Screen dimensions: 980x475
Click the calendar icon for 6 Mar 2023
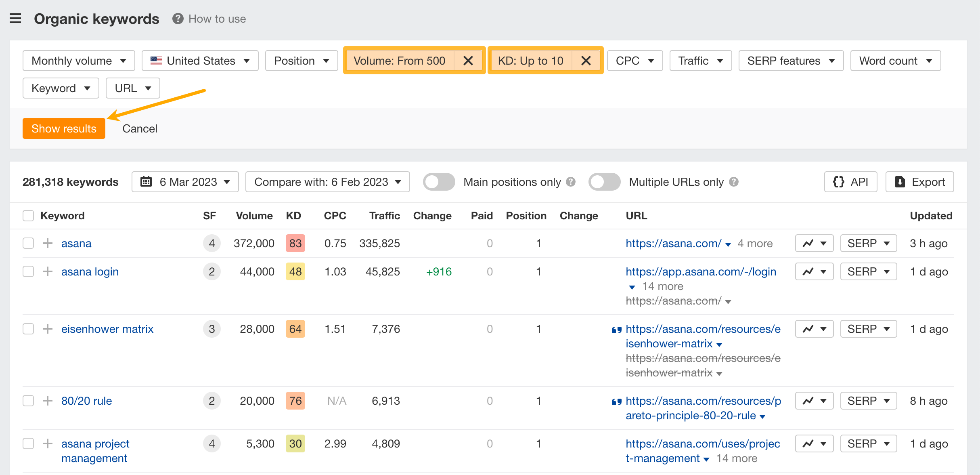pyautogui.click(x=146, y=182)
